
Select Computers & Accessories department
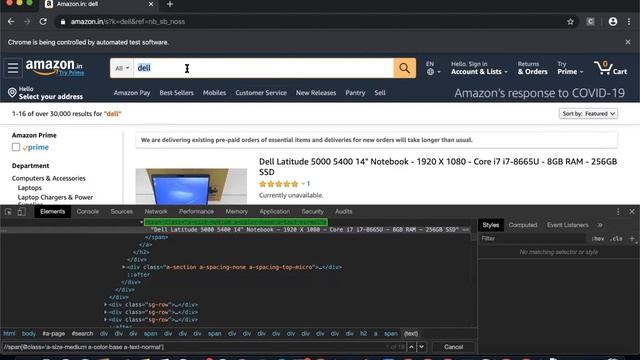coord(49,178)
